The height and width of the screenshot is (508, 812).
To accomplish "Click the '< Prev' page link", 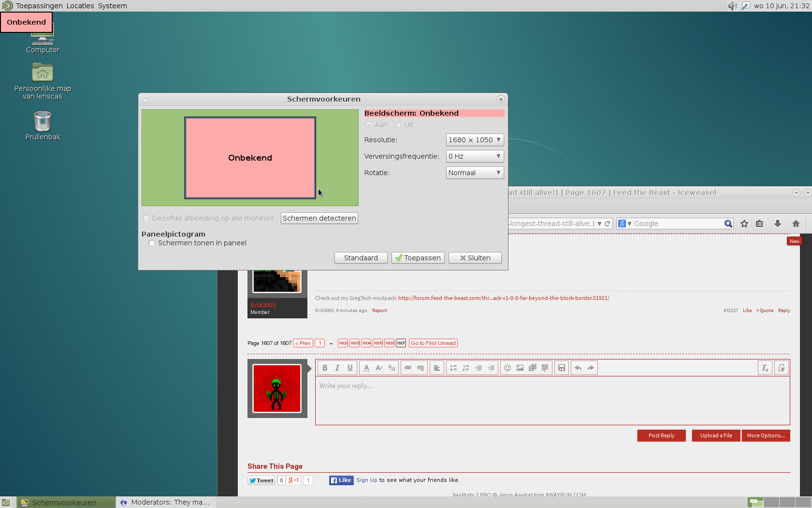I will pyautogui.click(x=303, y=343).
